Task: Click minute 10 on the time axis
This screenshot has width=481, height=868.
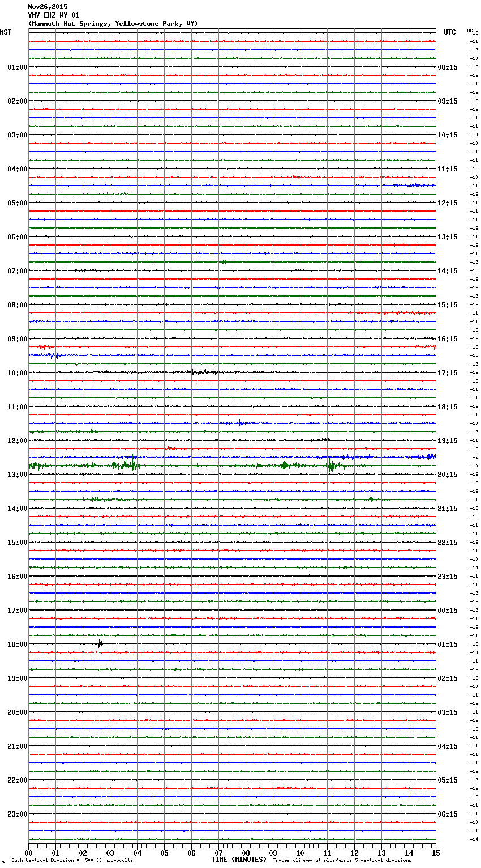Action: point(300,853)
